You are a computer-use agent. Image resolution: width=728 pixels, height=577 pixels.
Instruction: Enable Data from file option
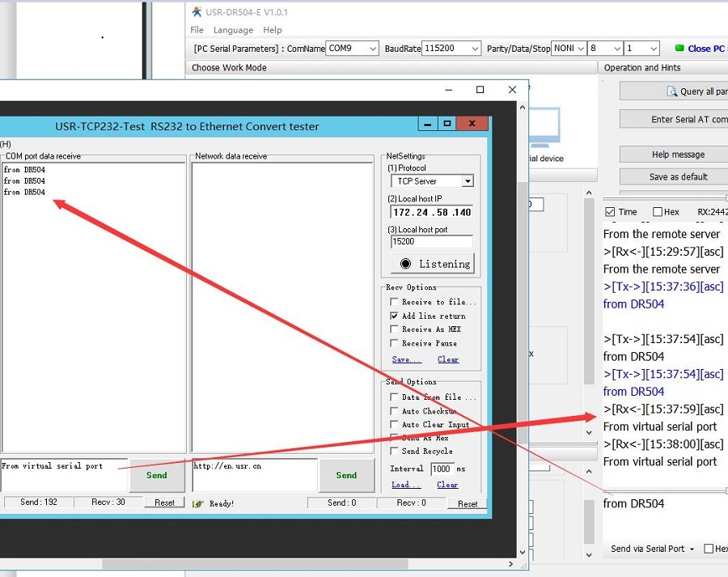click(394, 397)
